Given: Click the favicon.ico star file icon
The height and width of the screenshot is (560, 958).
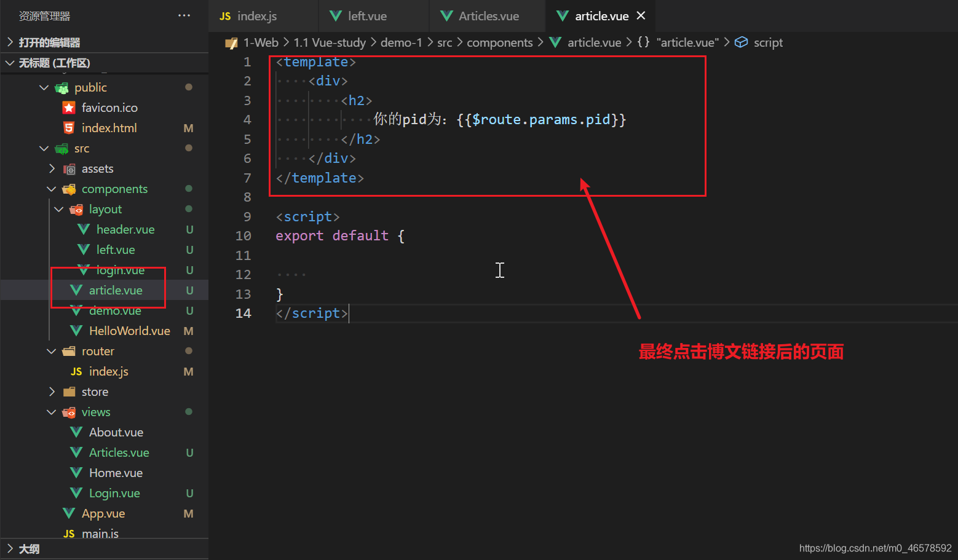Looking at the screenshot, I should click(x=69, y=108).
